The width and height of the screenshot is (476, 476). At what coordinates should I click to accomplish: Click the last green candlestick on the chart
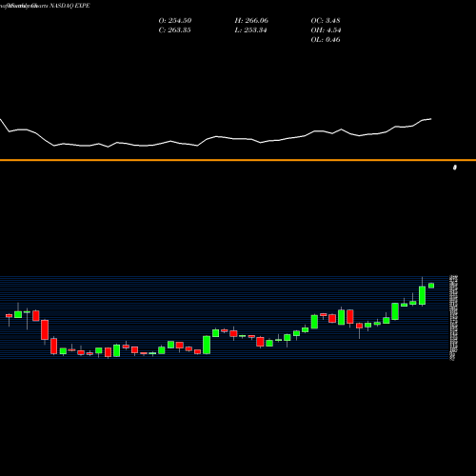pos(431,286)
